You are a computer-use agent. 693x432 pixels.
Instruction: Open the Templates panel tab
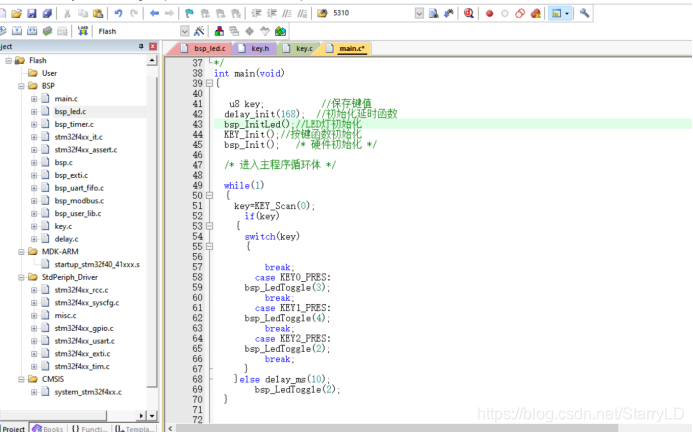(x=133, y=428)
